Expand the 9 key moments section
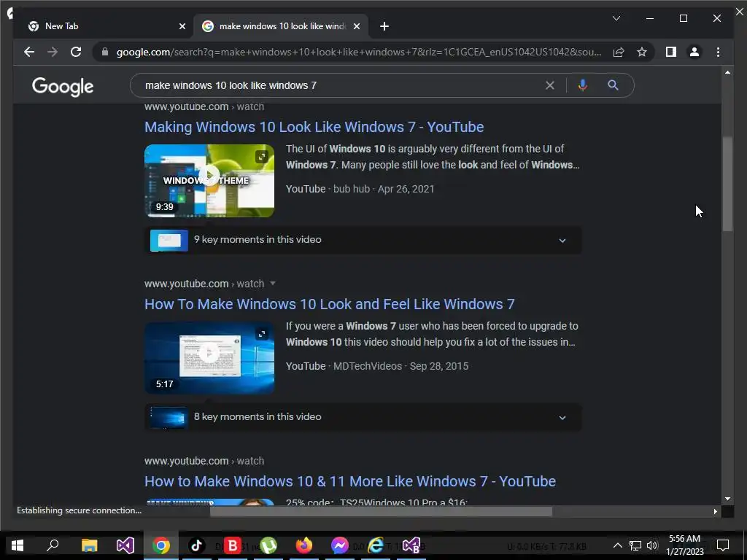This screenshot has width=747, height=560. pos(363,240)
